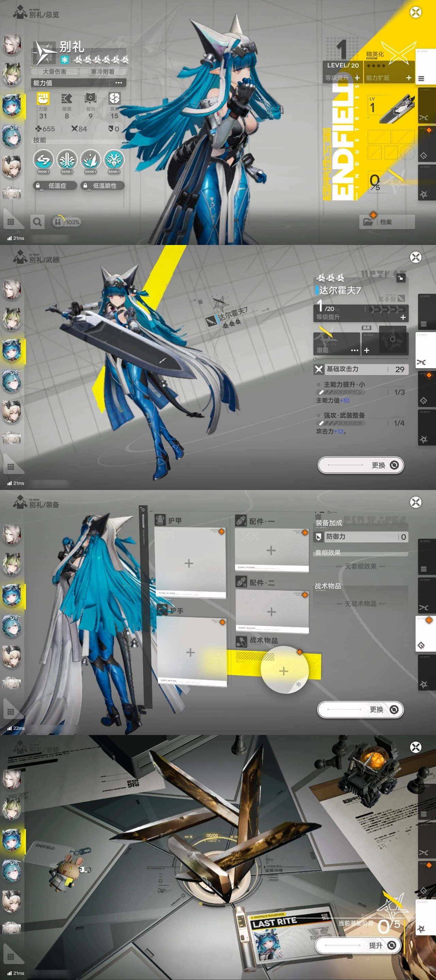The width and height of the screenshot is (436, 980).
Task: Expand the weapon 潜能 three-dot menu
Action: [x=355, y=350]
